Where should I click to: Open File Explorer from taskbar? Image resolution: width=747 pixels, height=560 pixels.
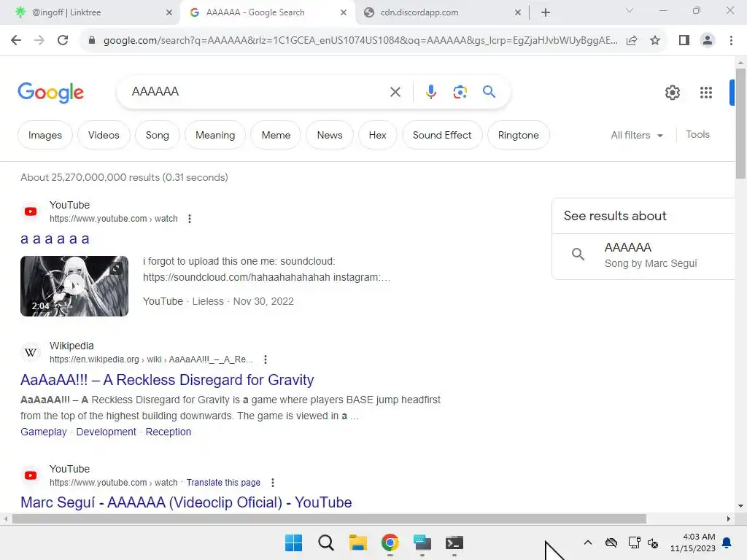pos(357,542)
